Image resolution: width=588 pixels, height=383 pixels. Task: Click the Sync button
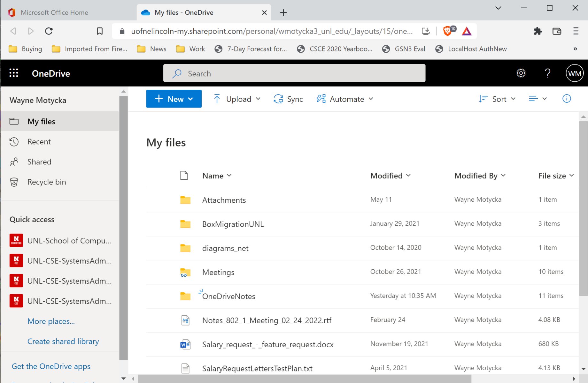(x=288, y=99)
